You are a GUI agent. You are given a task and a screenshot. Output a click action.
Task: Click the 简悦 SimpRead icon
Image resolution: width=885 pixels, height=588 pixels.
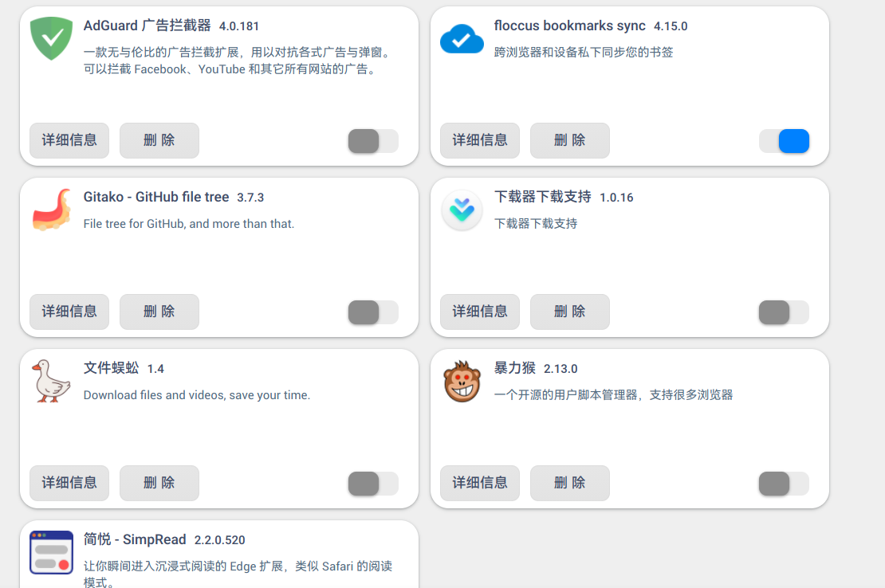(52, 552)
